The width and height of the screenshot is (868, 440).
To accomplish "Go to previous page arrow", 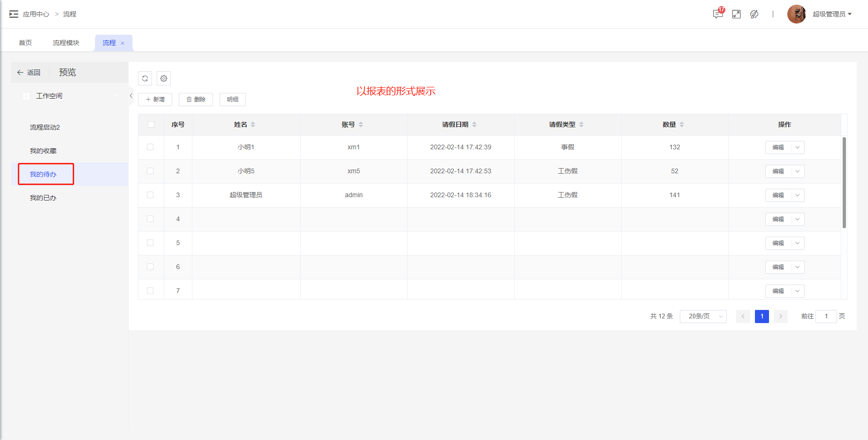I will [743, 316].
